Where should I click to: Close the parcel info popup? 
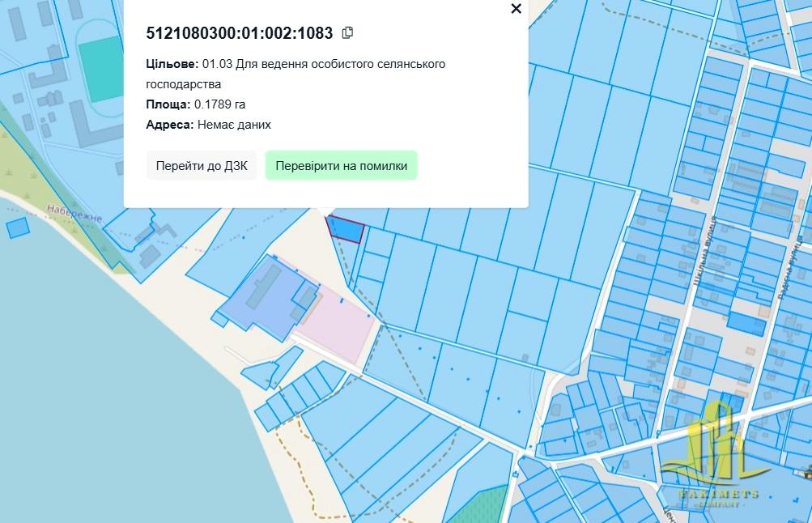[516, 8]
